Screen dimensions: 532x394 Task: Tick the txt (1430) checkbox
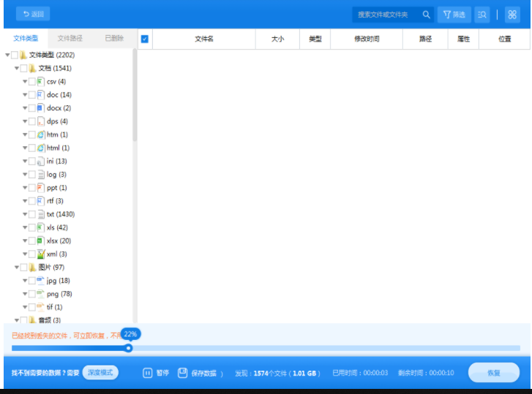point(31,214)
